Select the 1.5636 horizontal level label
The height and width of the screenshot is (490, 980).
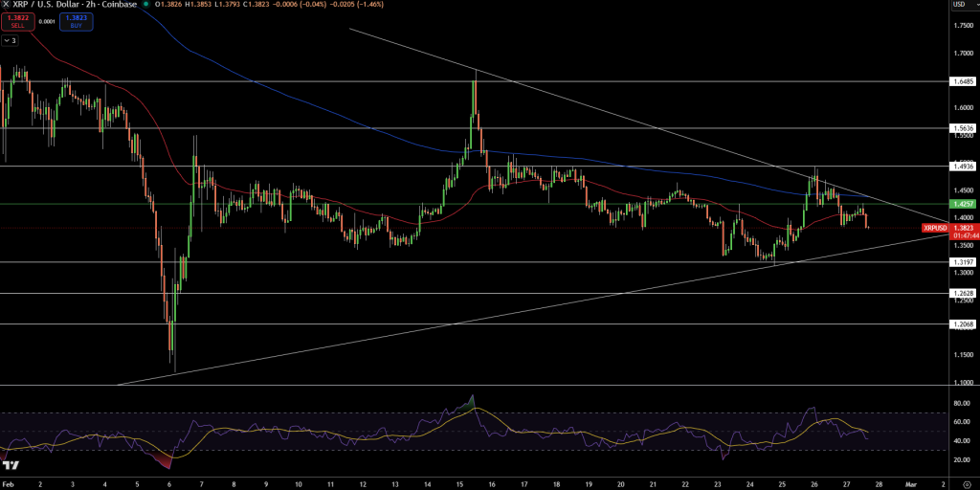pyautogui.click(x=962, y=128)
